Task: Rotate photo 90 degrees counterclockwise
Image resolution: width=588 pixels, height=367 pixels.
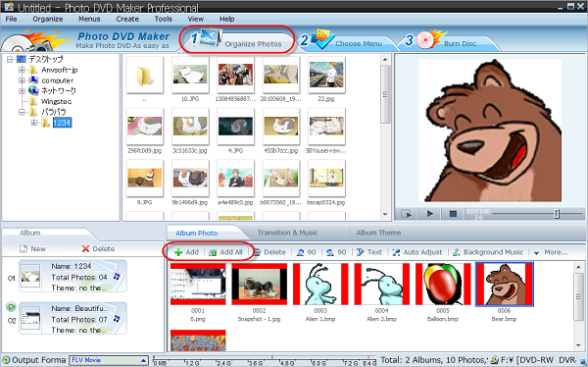Action: [306, 252]
